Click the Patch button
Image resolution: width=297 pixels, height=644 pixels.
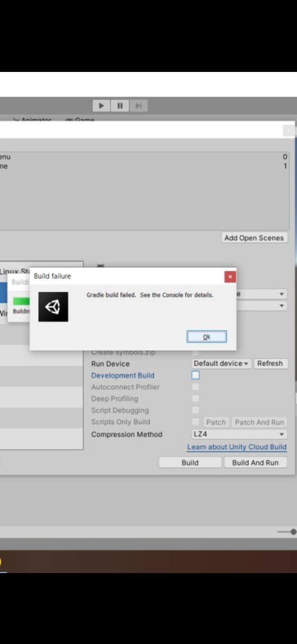coord(216,422)
